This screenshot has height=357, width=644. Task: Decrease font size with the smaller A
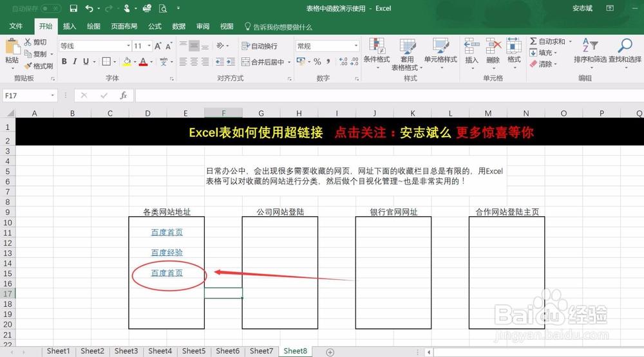168,46
